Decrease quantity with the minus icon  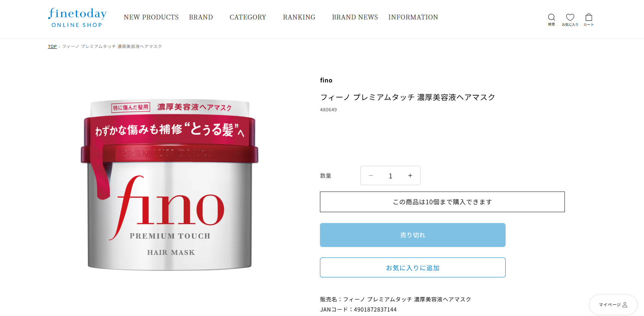coord(371,175)
